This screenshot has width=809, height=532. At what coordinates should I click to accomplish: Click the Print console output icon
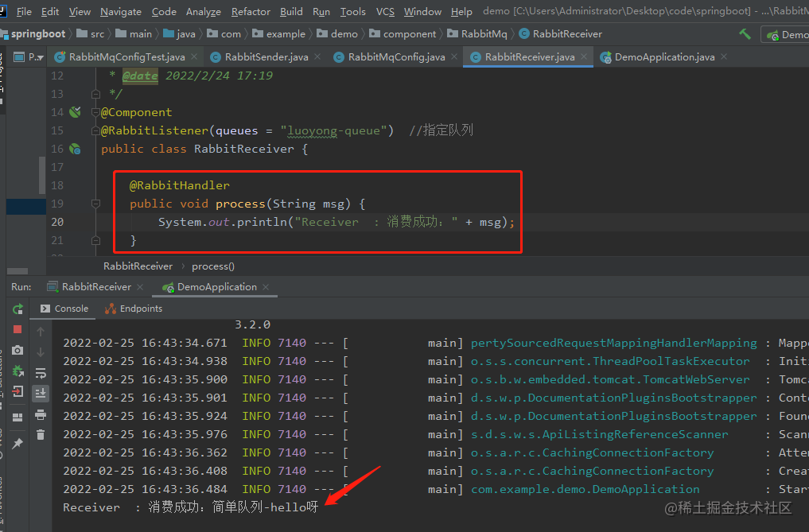(x=41, y=414)
